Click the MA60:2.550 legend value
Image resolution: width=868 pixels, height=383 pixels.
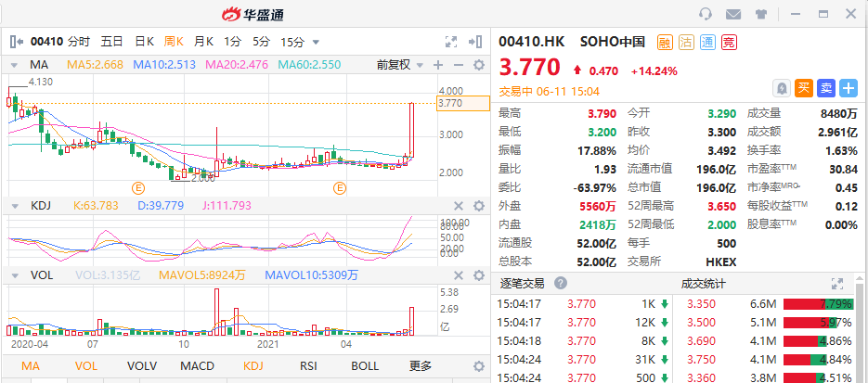[x=309, y=65]
